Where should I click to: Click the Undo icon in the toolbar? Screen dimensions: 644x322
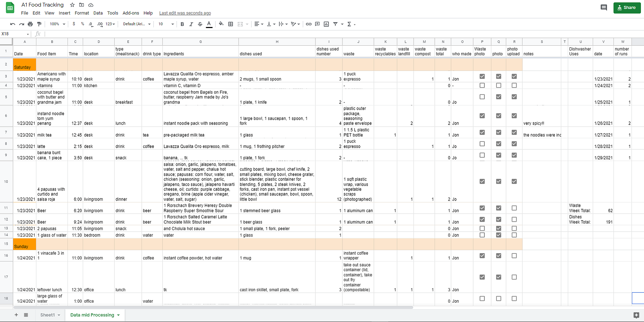[13, 24]
